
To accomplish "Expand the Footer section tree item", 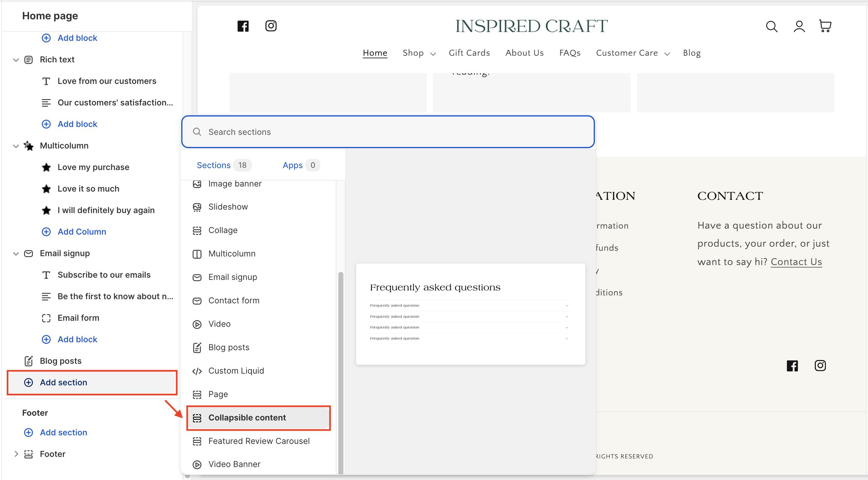I will coord(16,454).
